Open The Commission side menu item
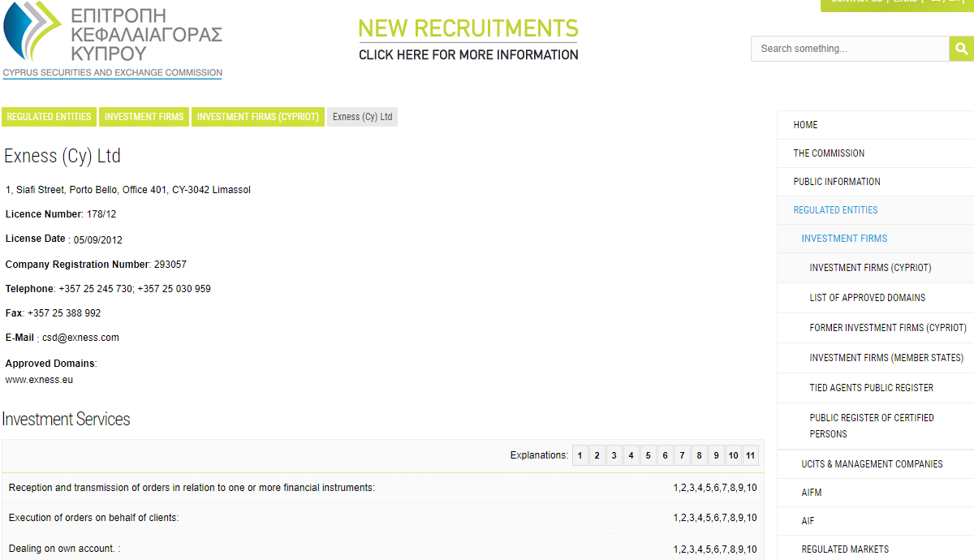 coord(875,153)
